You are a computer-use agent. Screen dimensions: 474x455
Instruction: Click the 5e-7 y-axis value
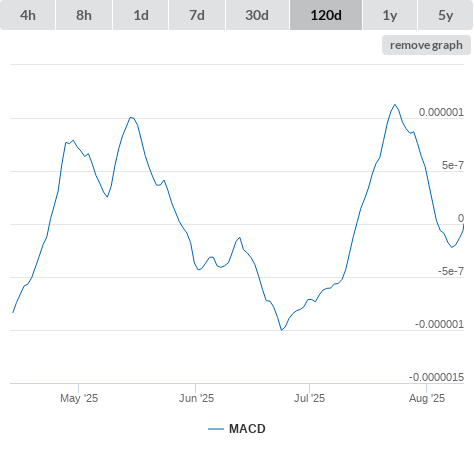[x=453, y=165]
